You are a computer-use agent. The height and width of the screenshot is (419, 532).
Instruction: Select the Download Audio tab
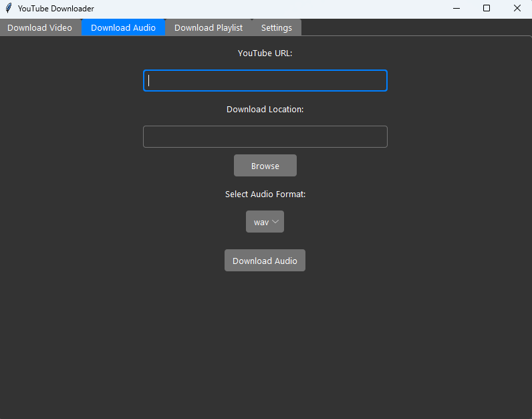[x=123, y=27]
